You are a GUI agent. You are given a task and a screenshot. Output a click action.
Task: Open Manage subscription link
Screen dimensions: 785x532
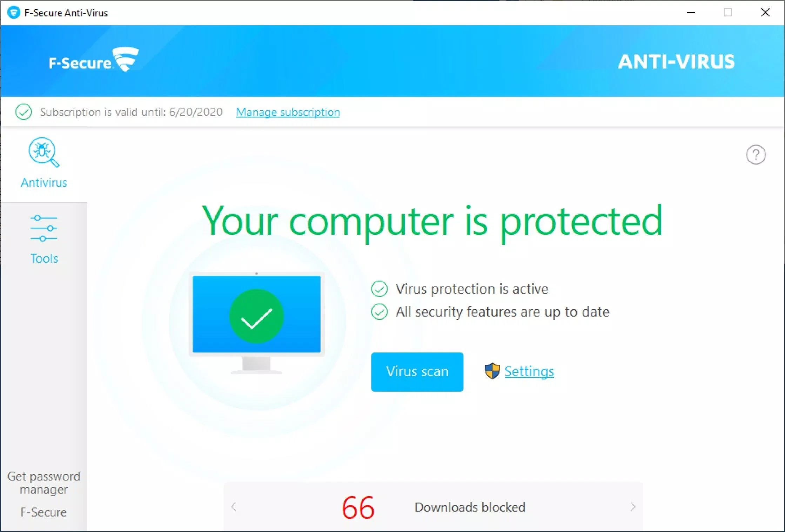pyautogui.click(x=287, y=112)
